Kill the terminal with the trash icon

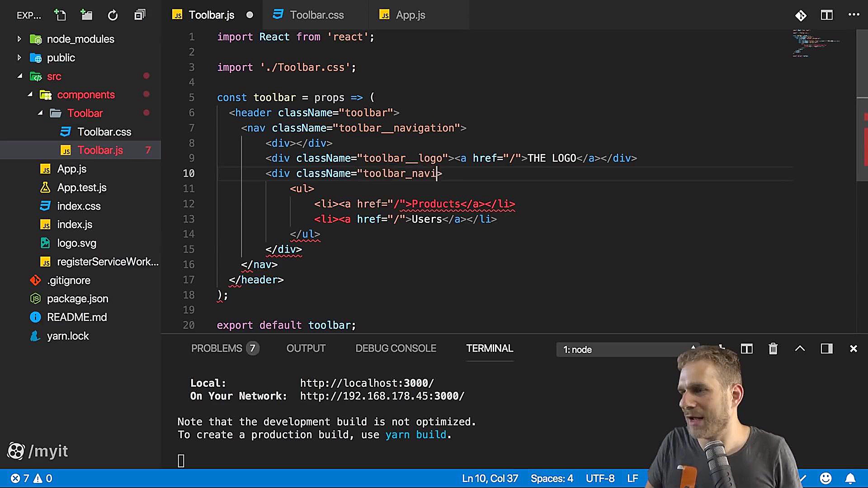pyautogui.click(x=773, y=348)
